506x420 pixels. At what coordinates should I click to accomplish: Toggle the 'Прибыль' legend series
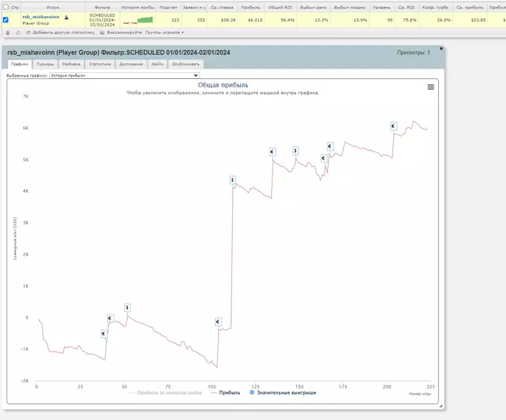pos(226,393)
